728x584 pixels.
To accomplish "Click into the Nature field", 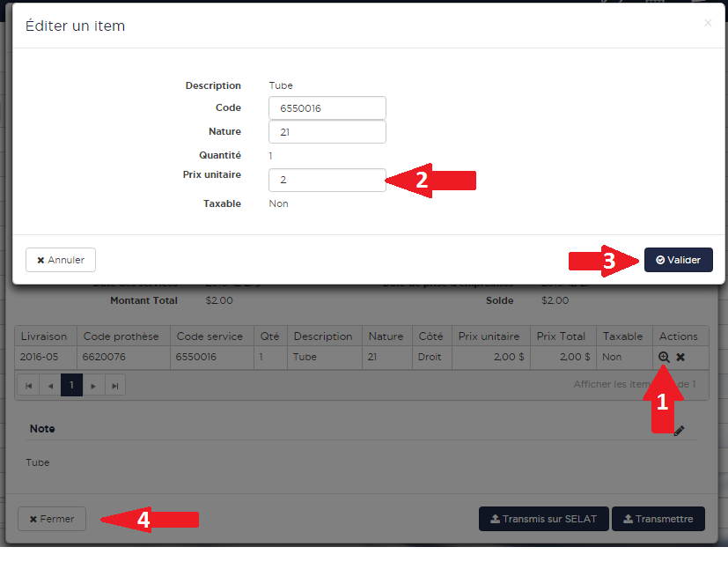I will [x=327, y=132].
